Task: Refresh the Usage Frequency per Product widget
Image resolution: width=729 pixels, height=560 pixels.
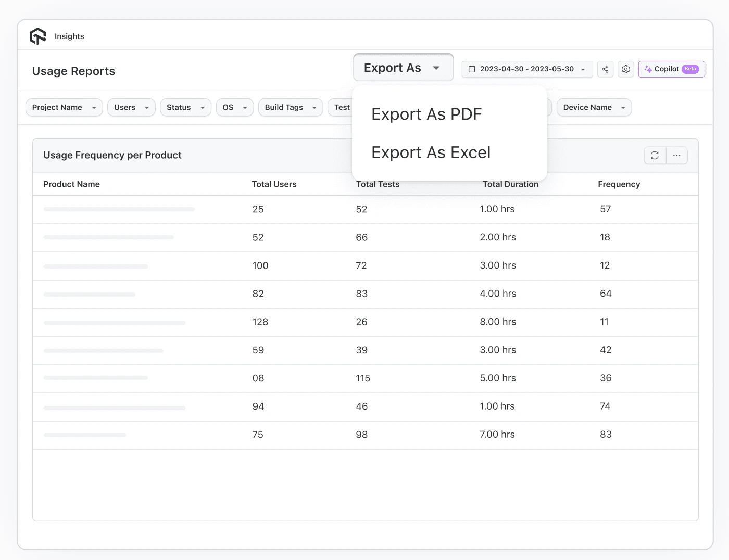Action: tap(655, 155)
